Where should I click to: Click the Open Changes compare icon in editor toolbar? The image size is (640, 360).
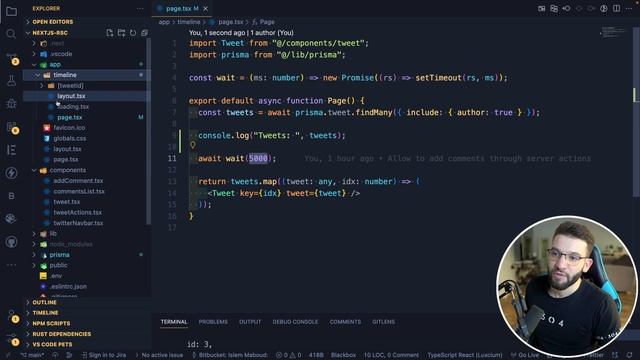click(554, 8)
